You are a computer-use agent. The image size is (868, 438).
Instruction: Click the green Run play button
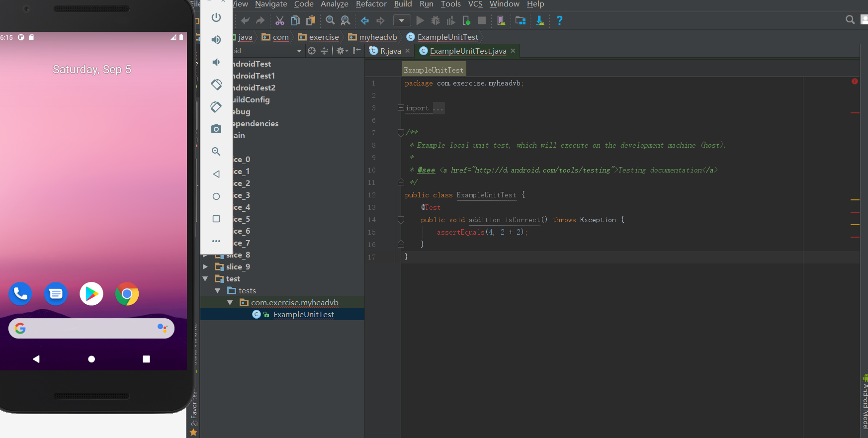click(420, 20)
